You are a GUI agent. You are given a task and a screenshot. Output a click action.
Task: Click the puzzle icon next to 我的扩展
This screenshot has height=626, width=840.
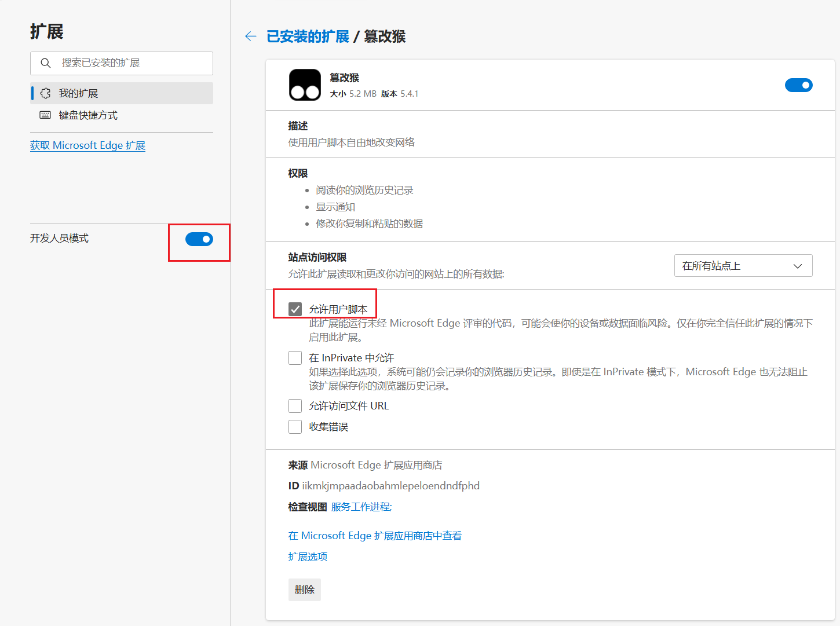pos(45,93)
